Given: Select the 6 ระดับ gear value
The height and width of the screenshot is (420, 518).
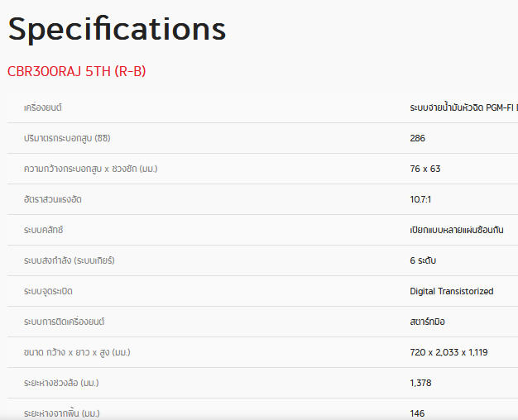Looking at the screenshot, I should click(423, 260).
